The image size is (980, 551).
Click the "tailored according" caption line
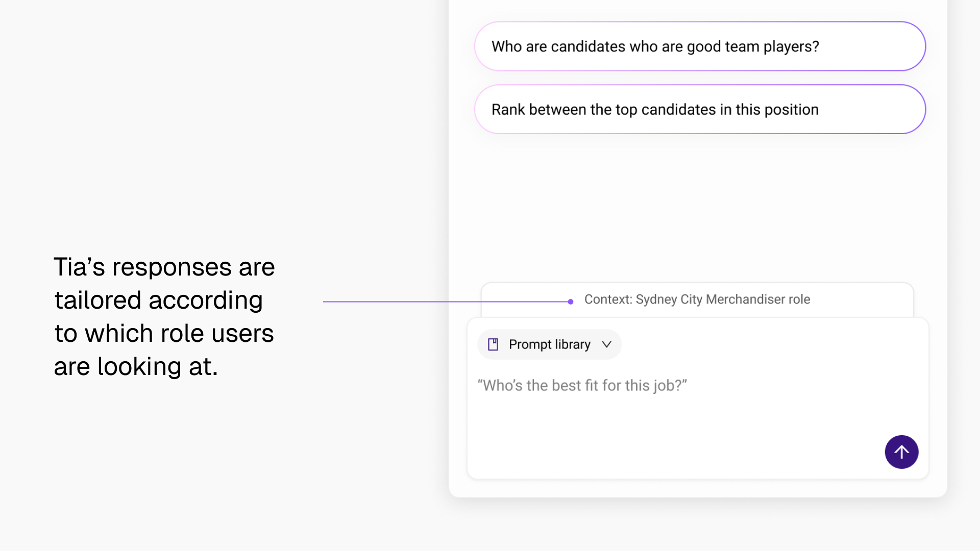pyautogui.click(x=158, y=300)
